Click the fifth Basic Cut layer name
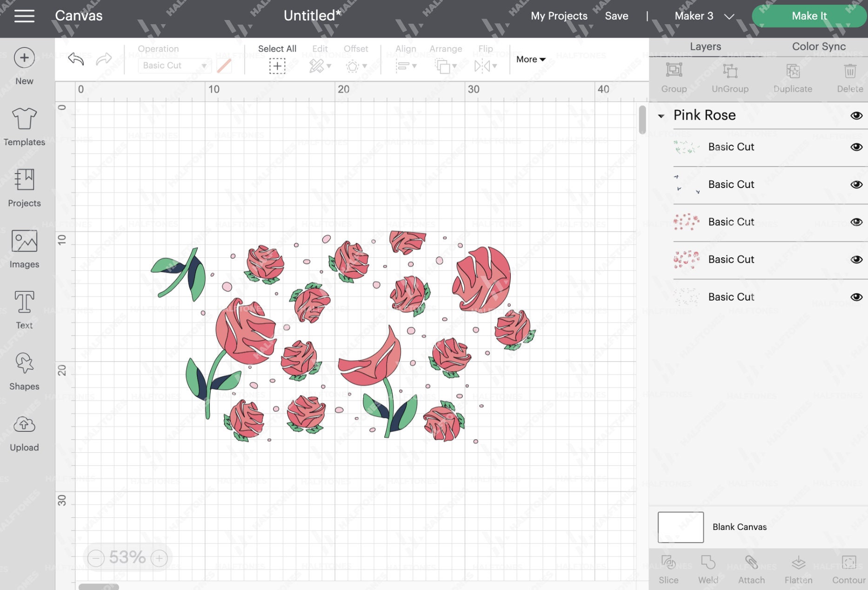This screenshot has width=868, height=590. [x=731, y=297]
